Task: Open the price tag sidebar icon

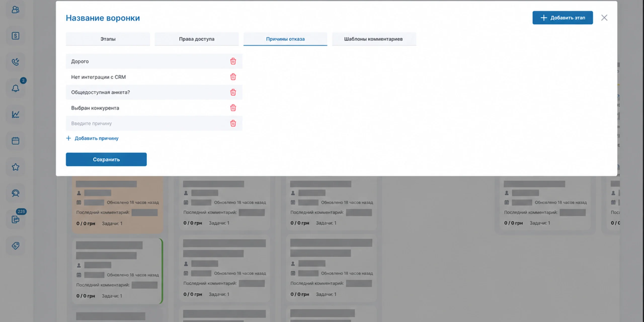Action: point(15,246)
